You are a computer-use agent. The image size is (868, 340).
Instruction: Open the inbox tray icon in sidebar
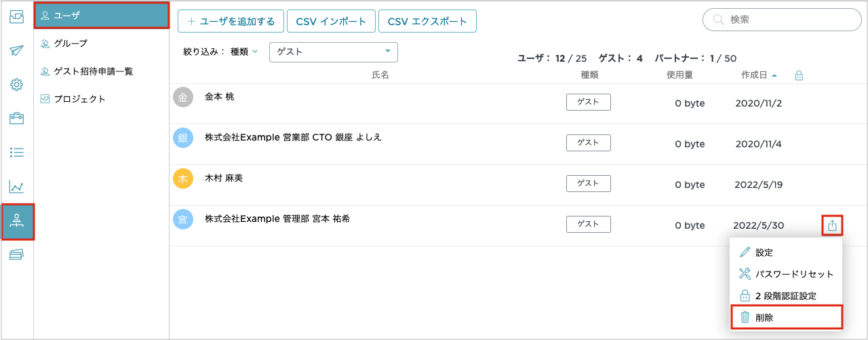click(17, 17)
